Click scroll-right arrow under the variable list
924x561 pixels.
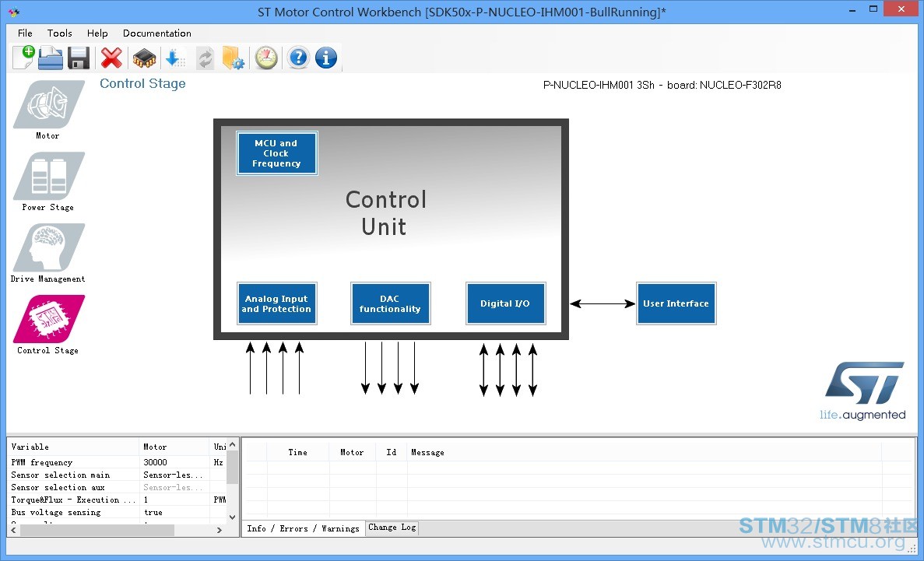[220, 531]
